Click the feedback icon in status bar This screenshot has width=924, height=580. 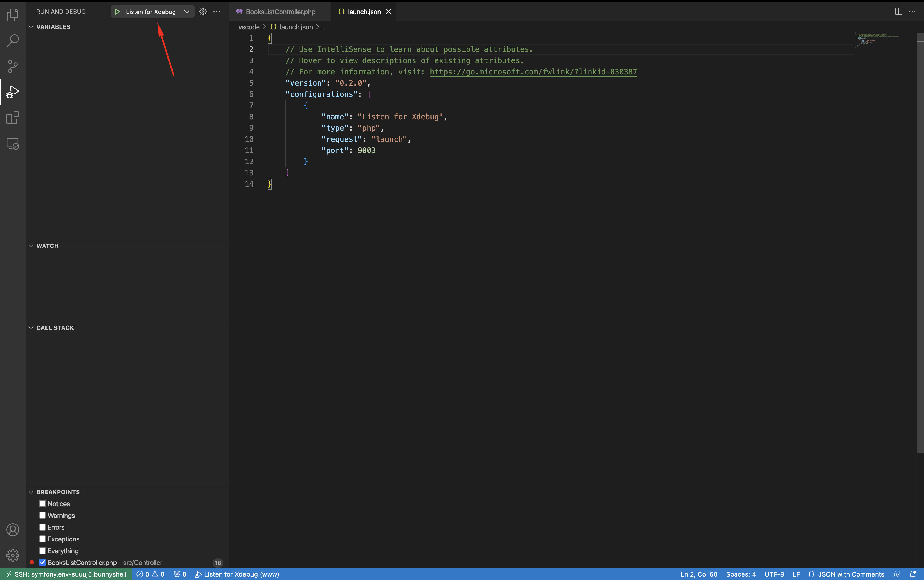(x=897, y=574)
